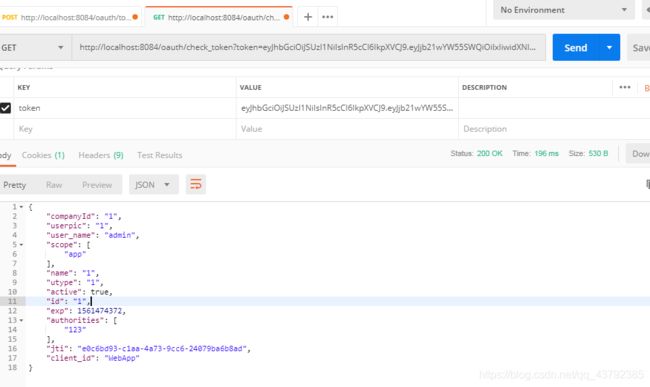This screenshot has height=387, width=650.
Task: Click the empty Description placeholder field
Action: click(554, 129)
